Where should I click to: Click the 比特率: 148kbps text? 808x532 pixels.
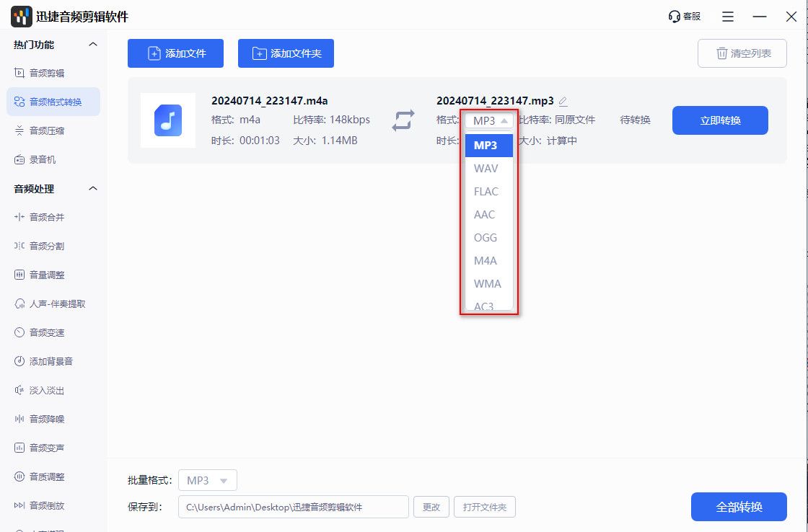[x=331, y=120]
